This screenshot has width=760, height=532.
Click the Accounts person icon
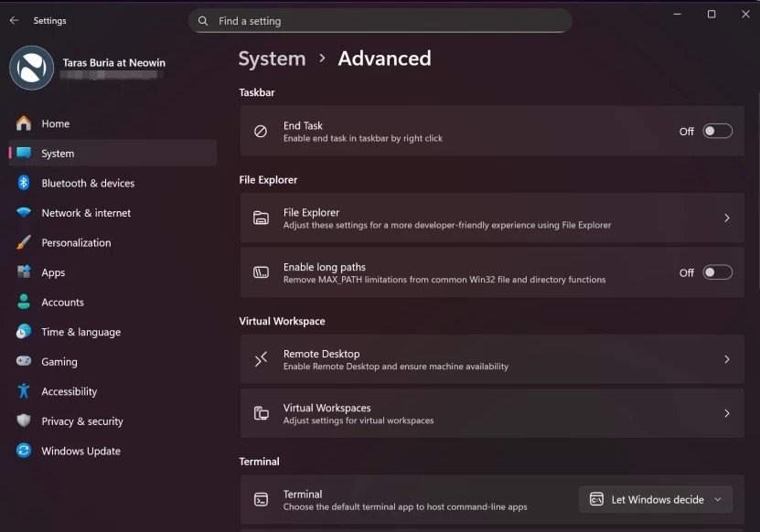23,302
